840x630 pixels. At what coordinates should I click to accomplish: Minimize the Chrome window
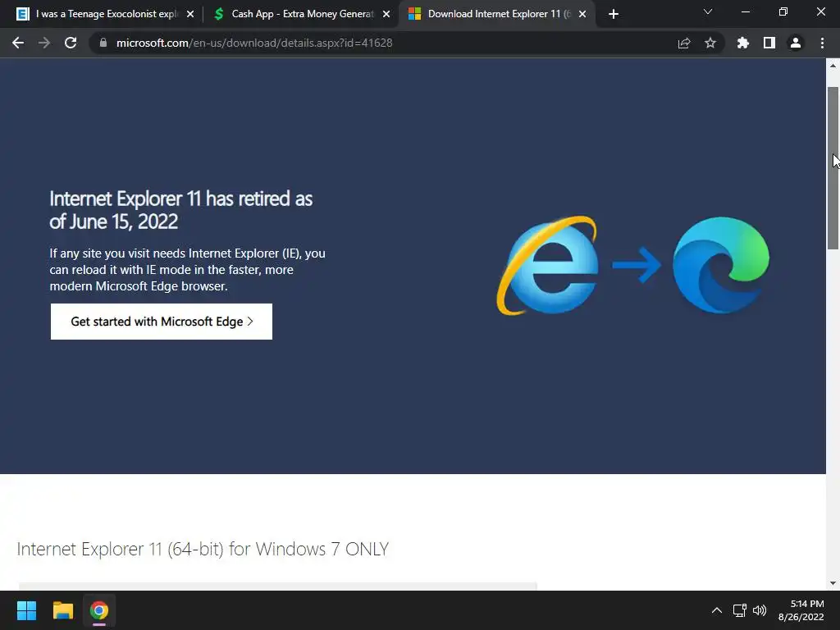[x=745, y=11]
